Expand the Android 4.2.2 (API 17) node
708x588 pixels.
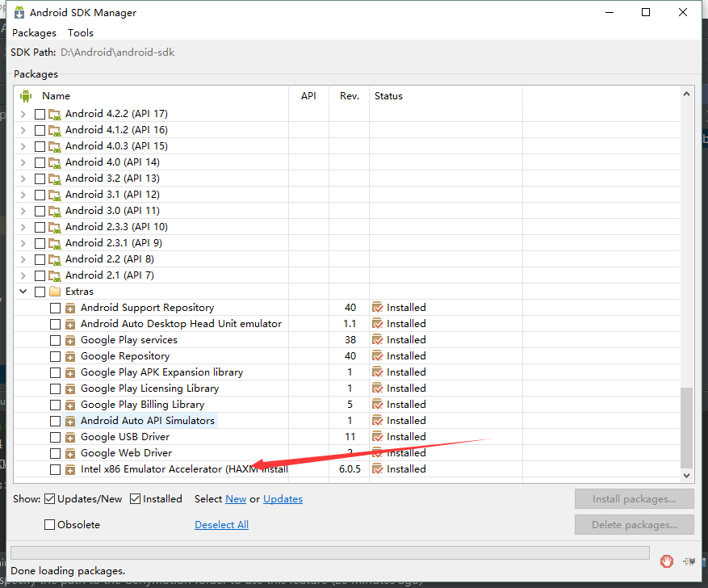click(23, 114)
